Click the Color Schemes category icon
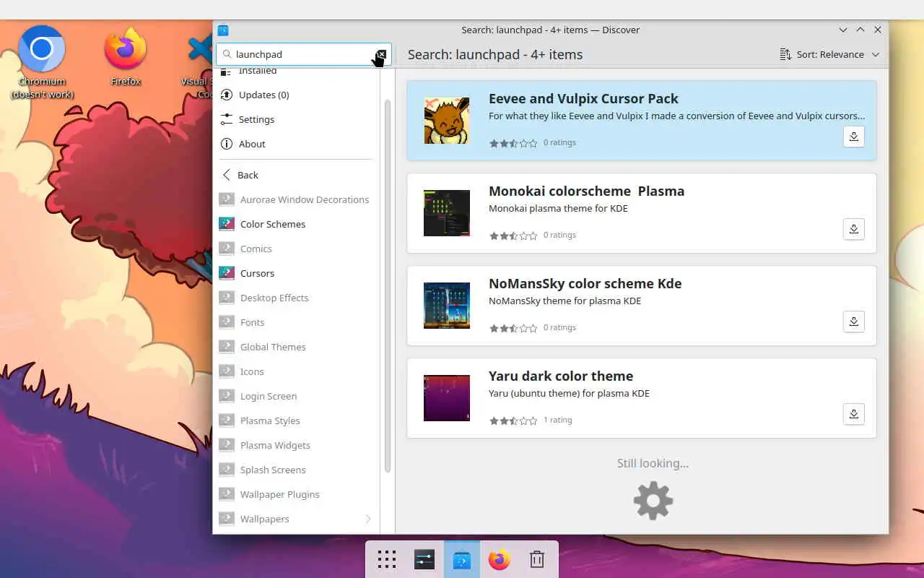 coord(227,224)
